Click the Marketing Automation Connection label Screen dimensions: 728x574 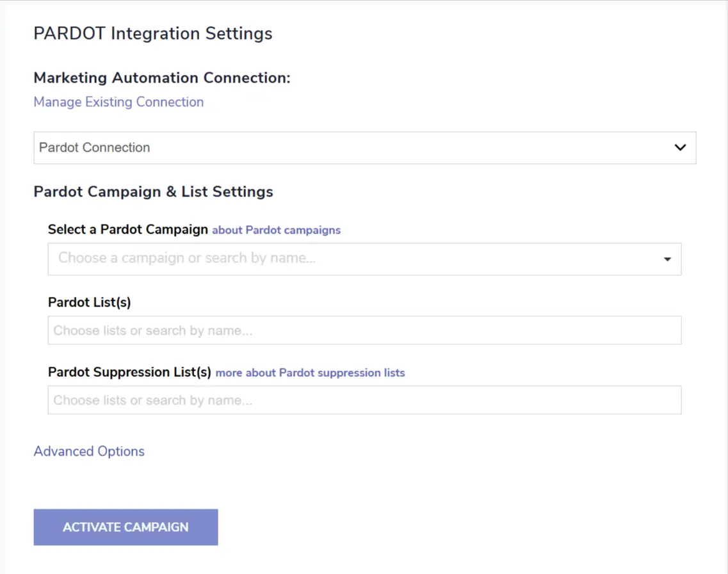[x=162, y=78]
